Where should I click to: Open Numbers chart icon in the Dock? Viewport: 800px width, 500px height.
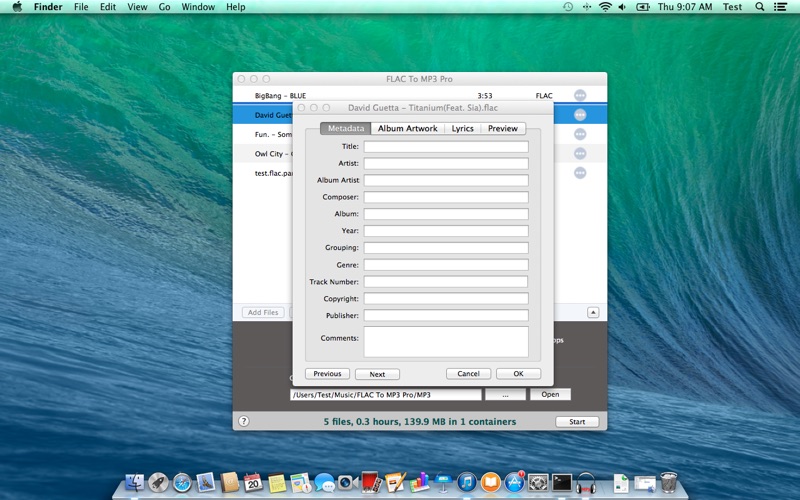pos(419,482)
